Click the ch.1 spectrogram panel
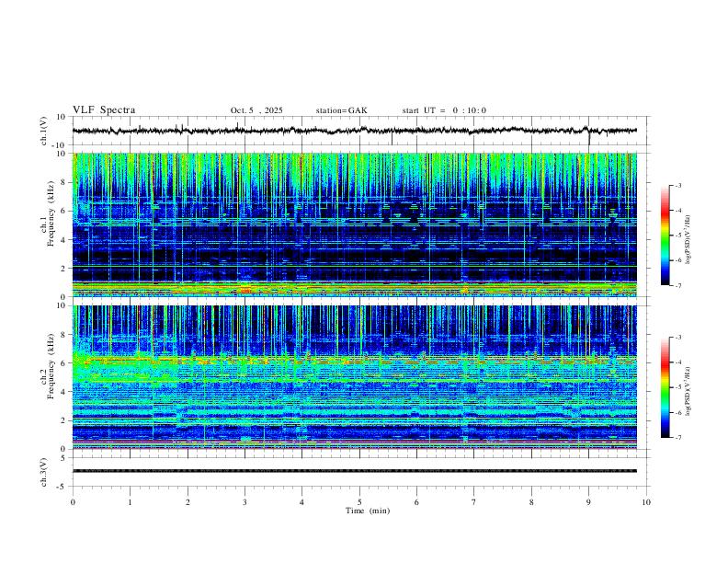This screenshot has height=563, width=728. 355,224
